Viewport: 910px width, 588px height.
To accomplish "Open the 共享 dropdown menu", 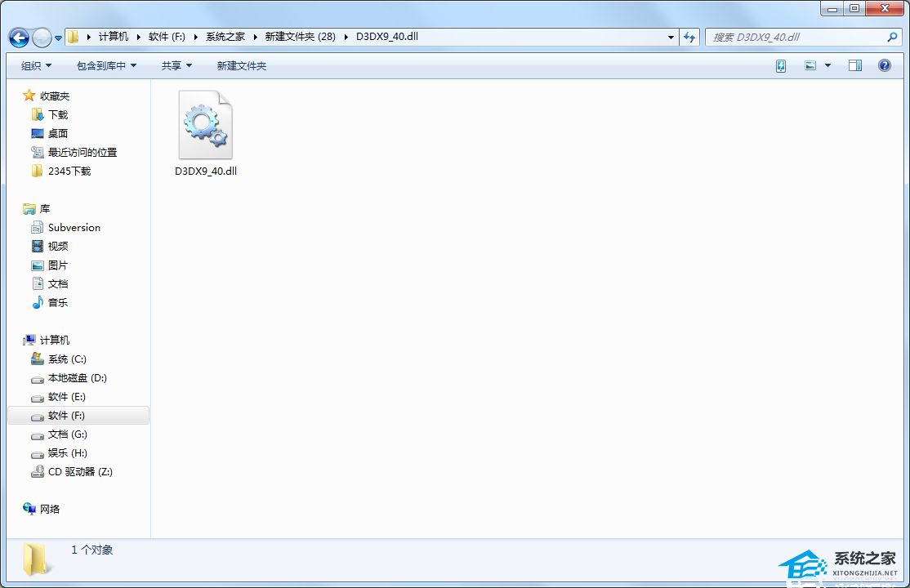I will pos(176,65).
